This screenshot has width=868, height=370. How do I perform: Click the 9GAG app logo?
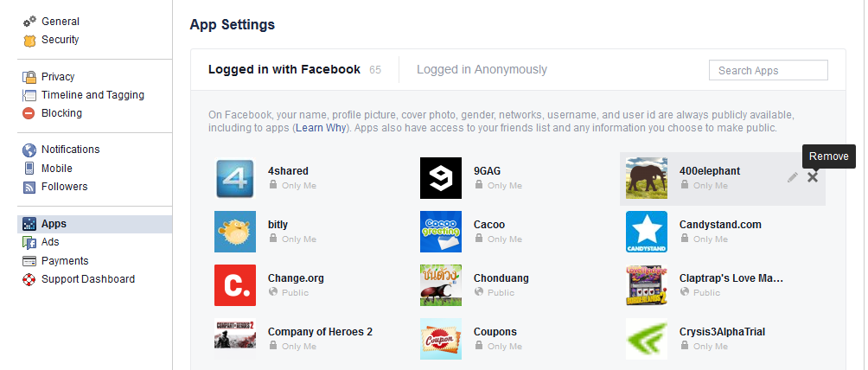pyautogui.click(x=441, y=178)
